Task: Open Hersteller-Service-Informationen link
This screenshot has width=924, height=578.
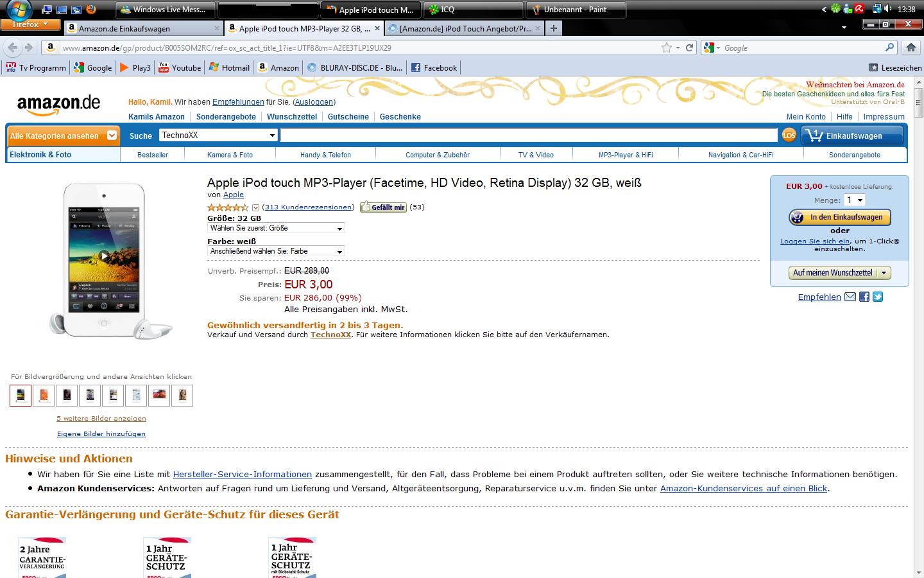Action: point(243,474)
